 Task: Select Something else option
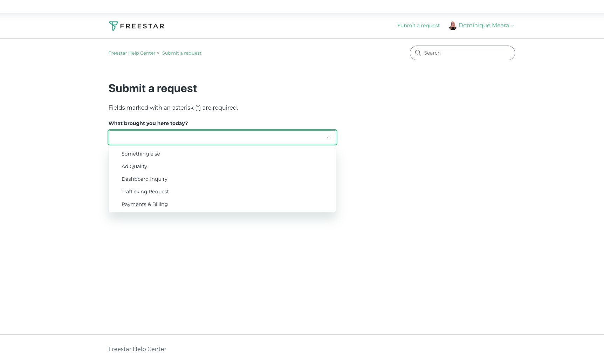222,154
